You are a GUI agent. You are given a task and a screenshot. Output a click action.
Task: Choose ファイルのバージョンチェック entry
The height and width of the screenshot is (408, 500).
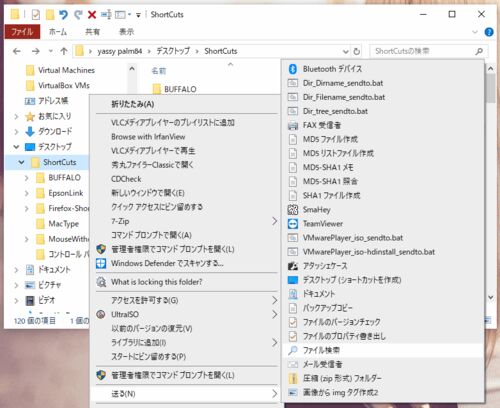pos(383,322)
